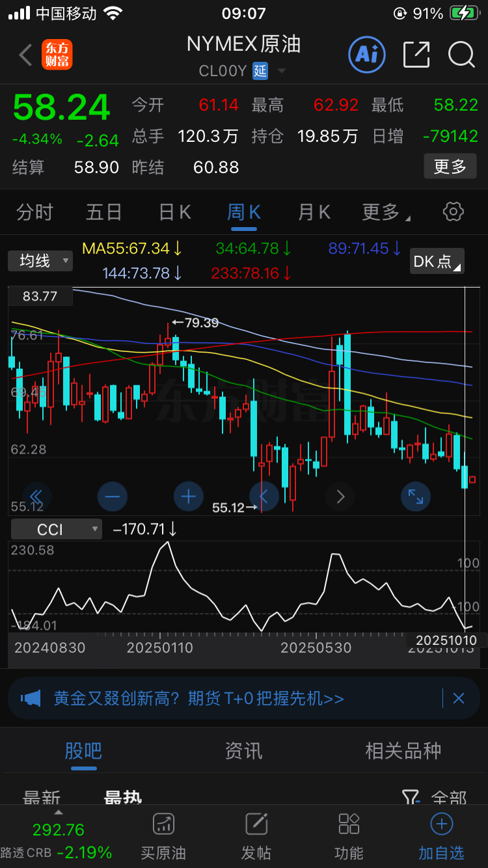Tap the 233:78.16 moving average label
488x868 pixels.
[x=251, y=273]
